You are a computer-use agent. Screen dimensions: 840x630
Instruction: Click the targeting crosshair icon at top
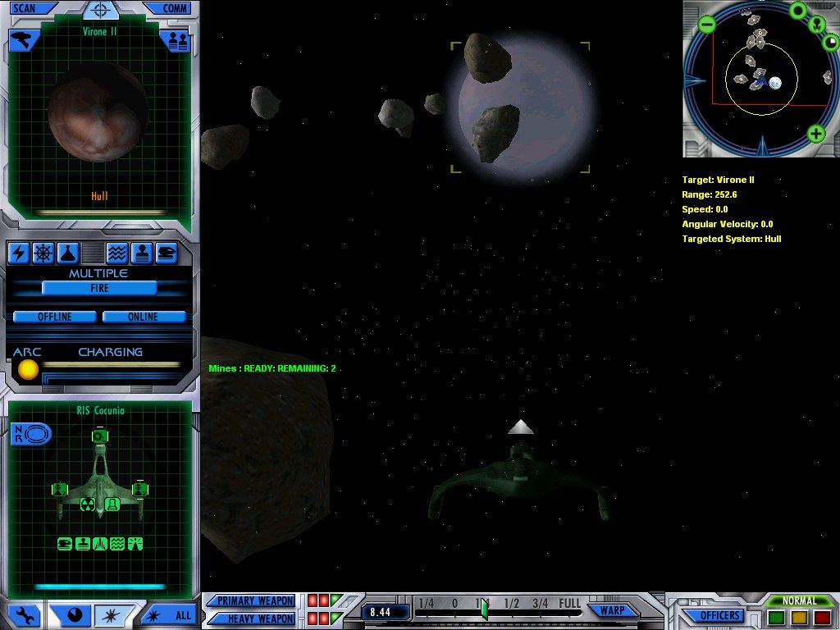[98, 11]
